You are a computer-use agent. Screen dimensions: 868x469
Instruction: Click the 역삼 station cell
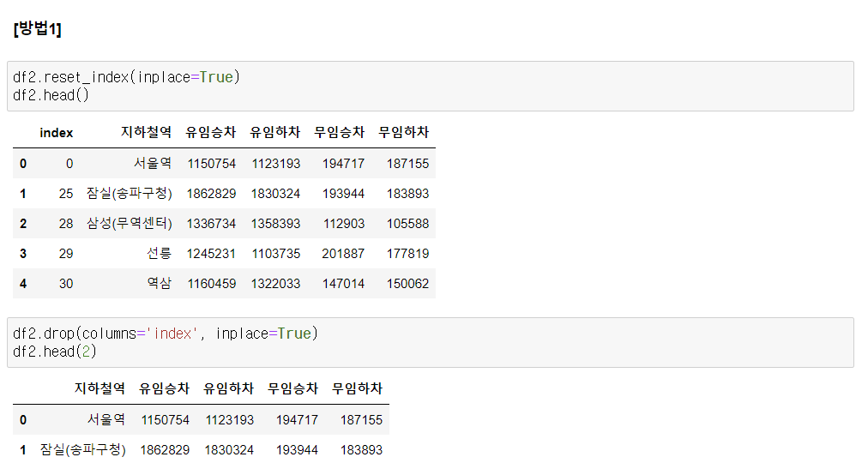click(159, 283)
